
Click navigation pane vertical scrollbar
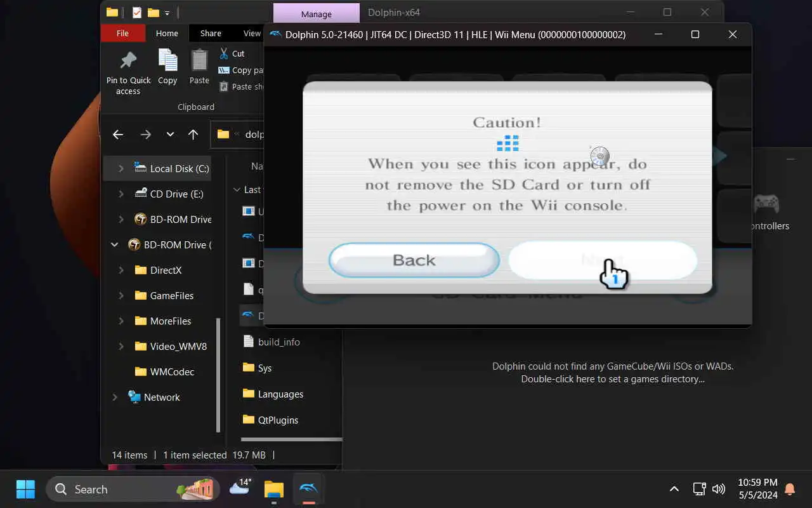coord(219,375)
